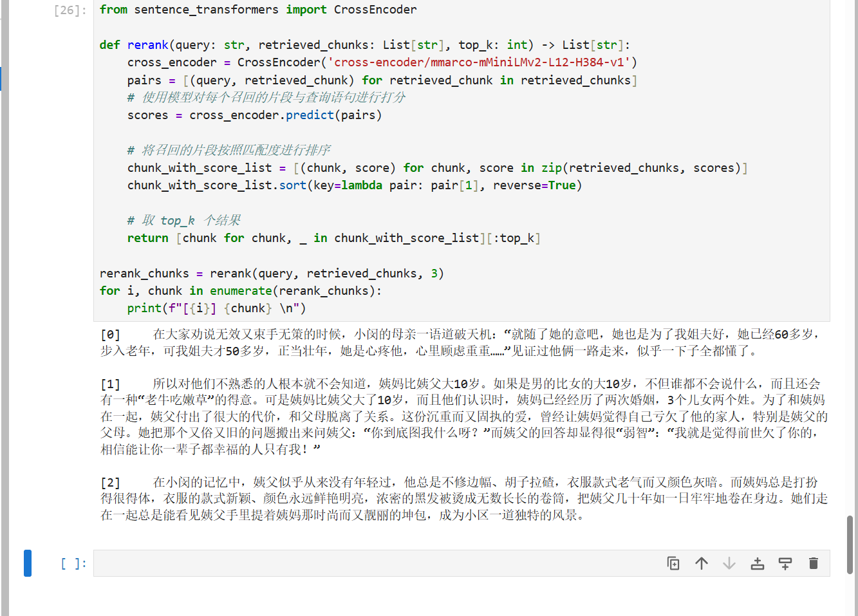Collapse the active cell via blue bar
The width and height of the screenshot is (858, 616).
click(28, 563)
